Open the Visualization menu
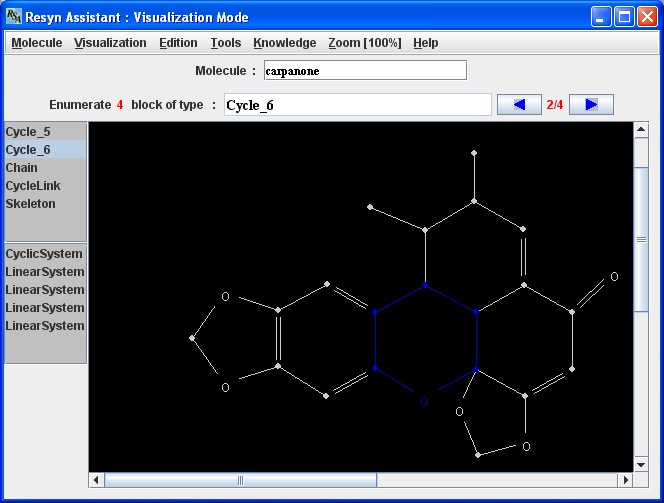Viewport: 664px width, 503px height. pos(110,43)
